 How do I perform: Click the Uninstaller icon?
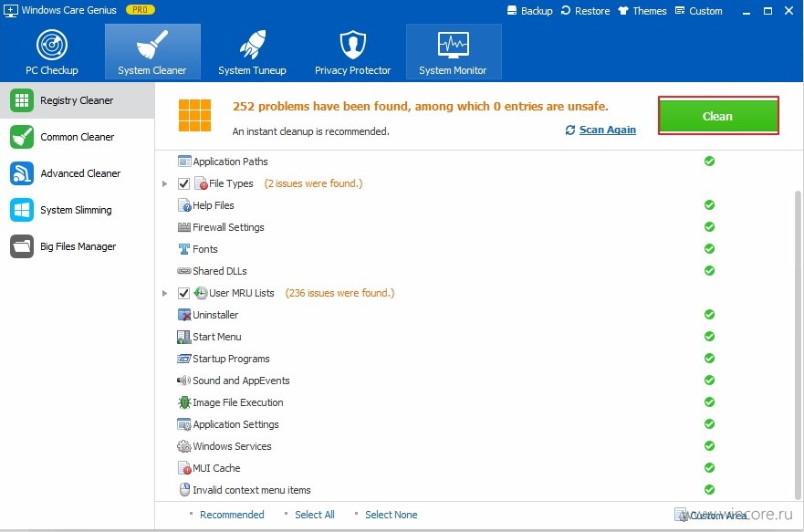click(x=184, y=315)
